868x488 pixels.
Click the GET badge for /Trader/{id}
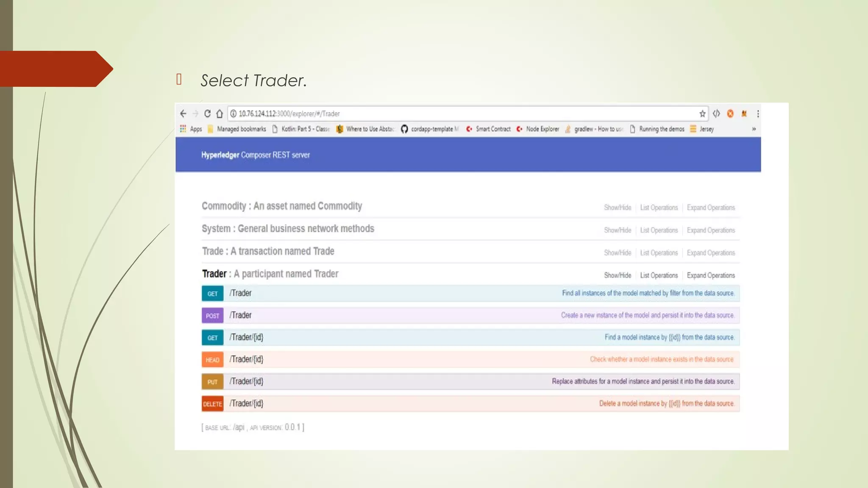212,338
